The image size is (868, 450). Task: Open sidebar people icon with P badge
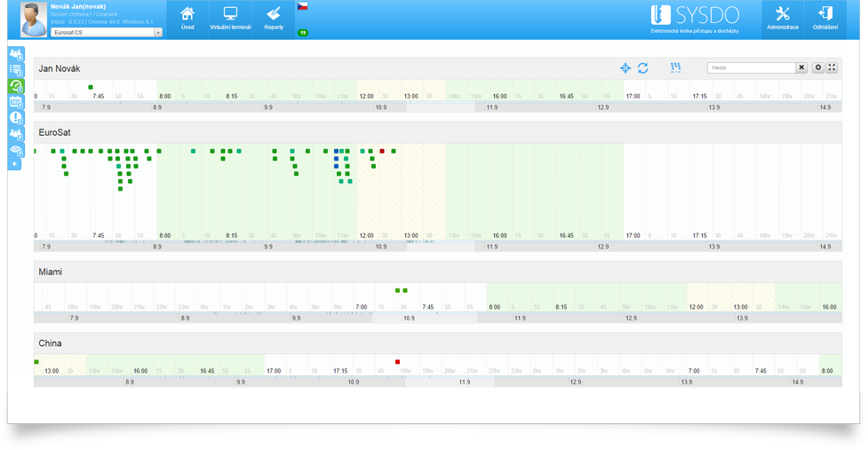click(x=16, y=134)
